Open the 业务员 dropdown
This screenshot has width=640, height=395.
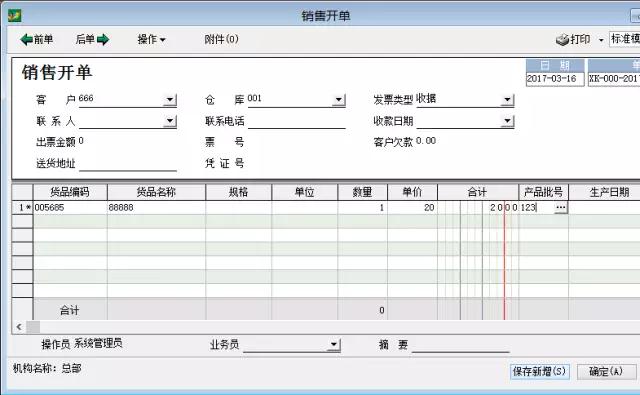click(334, 345)
